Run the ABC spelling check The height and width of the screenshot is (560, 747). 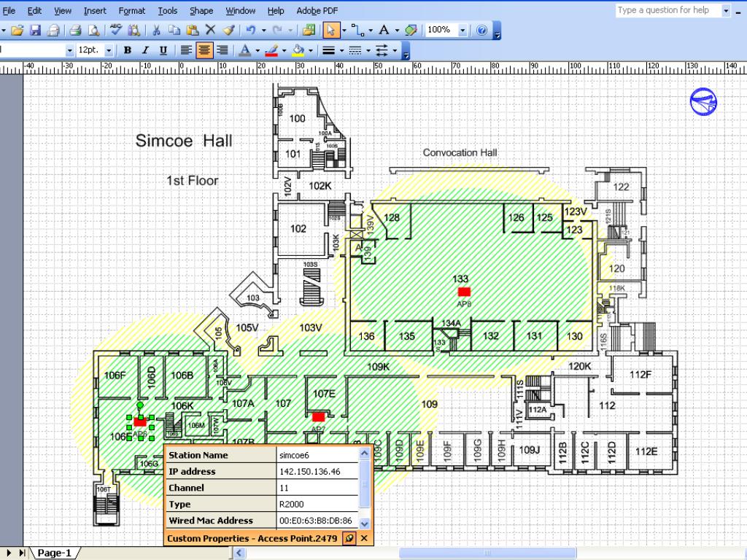click(116, 31)
